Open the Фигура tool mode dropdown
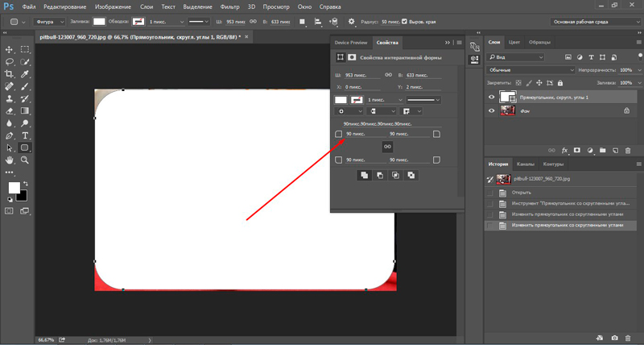Screen dimensions: 644x345 [x=51, y=20]
